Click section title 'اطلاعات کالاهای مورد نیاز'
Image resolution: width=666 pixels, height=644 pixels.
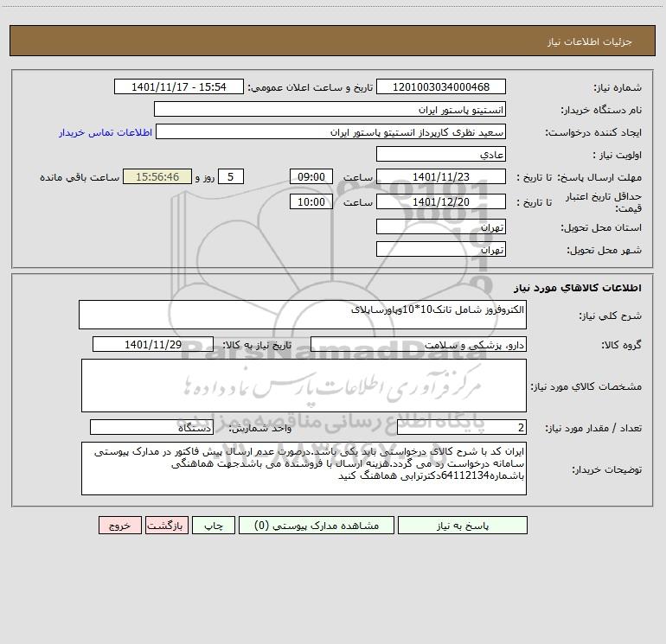pyautogui.click(x=578, y=287)
